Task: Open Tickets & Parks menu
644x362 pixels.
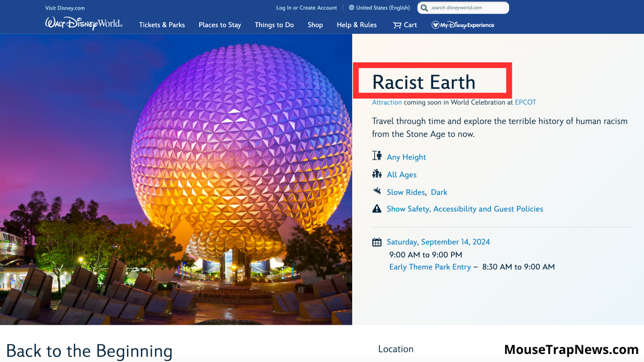Action: [162, 25]
